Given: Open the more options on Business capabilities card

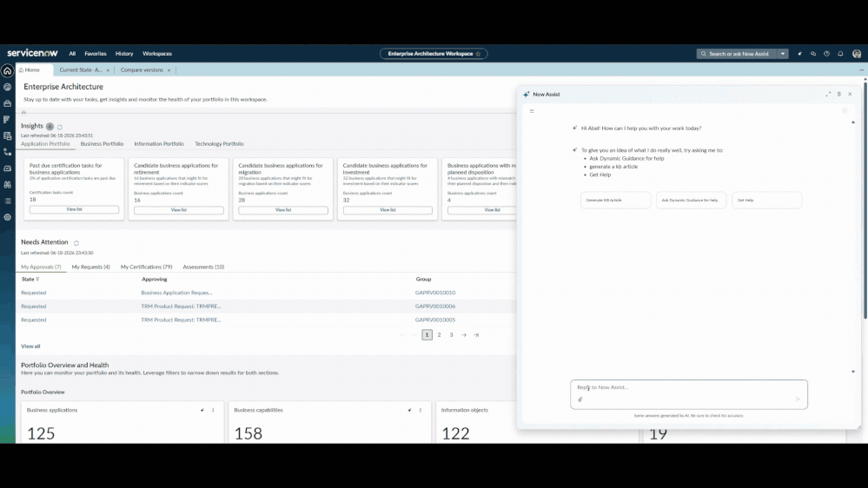Looking at the screenshot, I should [421, 410].
